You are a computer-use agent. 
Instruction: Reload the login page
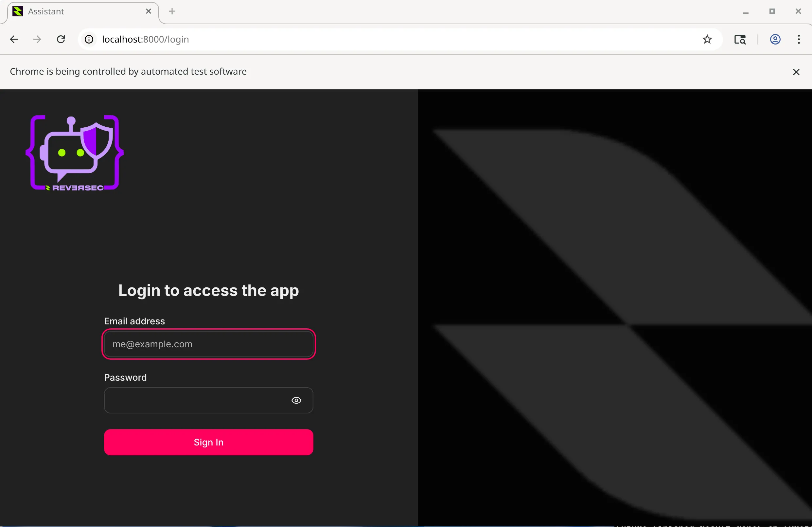(61, 39)
